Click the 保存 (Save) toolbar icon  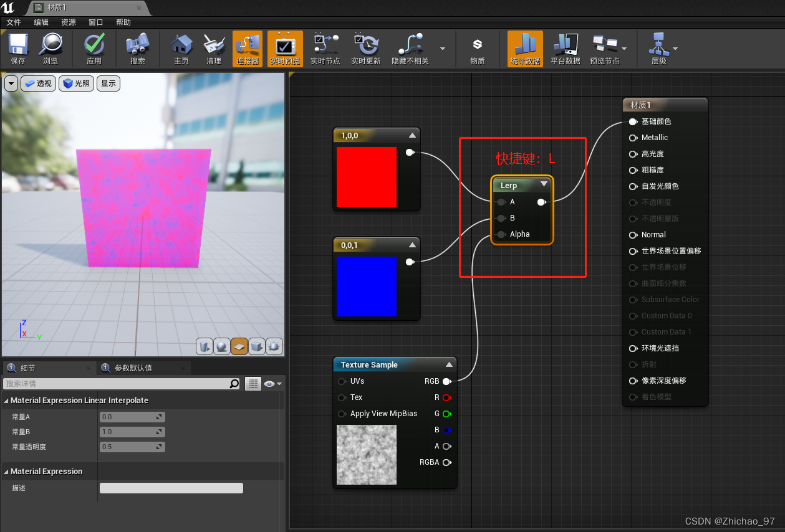click(17, 49)
